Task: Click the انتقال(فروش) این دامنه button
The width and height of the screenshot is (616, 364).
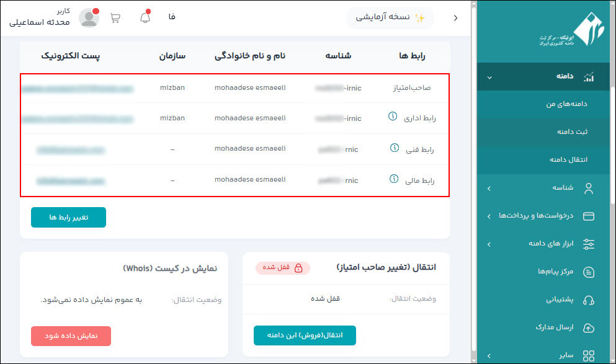Action: pyautogui.click(x=305, y=335)
